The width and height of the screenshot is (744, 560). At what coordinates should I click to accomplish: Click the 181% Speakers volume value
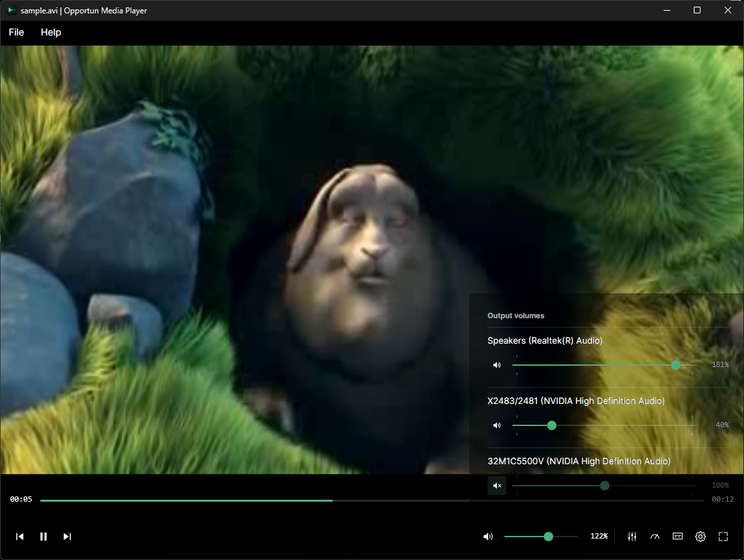[x=721, y=364]
